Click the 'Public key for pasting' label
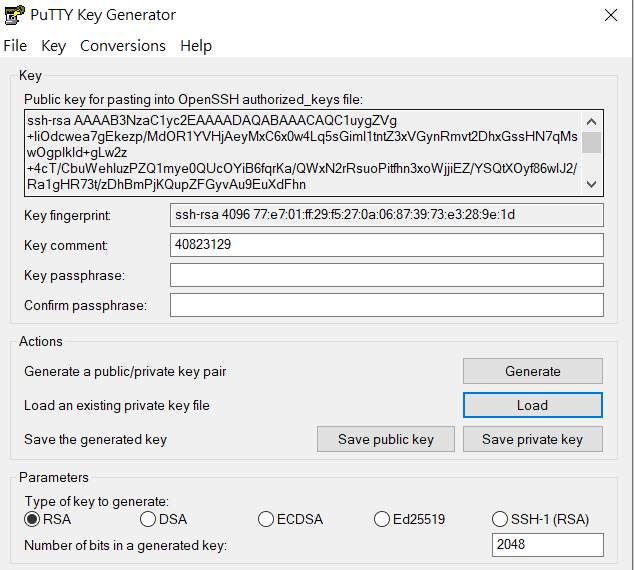 [193, 99]
